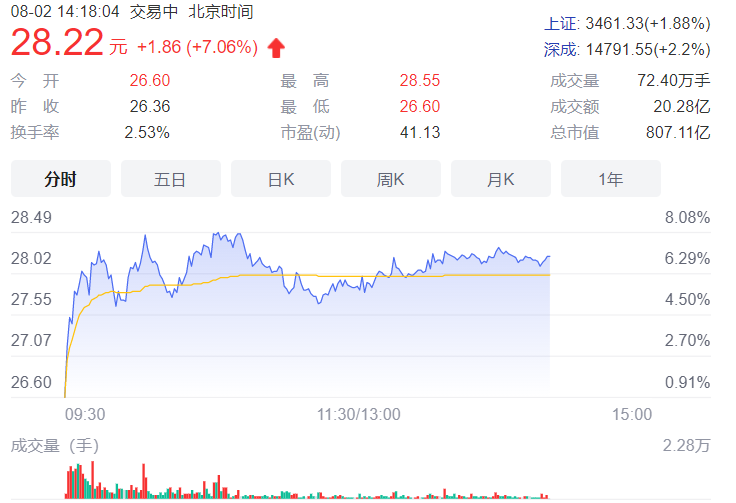
Task: Click the current price 28.22
Action: (59, 45)
